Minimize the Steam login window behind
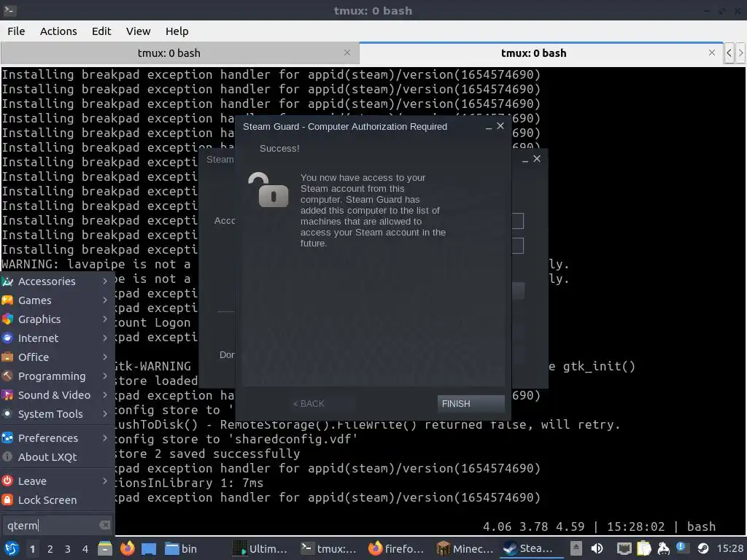747x560 pixels. (525, 160)
